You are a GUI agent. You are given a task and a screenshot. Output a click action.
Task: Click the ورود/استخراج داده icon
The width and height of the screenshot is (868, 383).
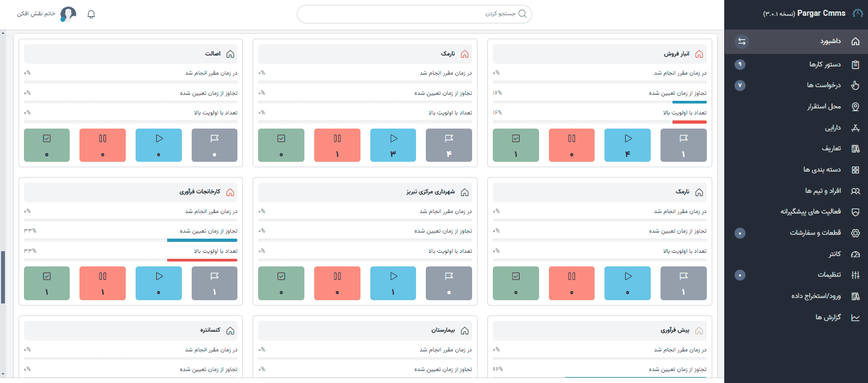855,296
